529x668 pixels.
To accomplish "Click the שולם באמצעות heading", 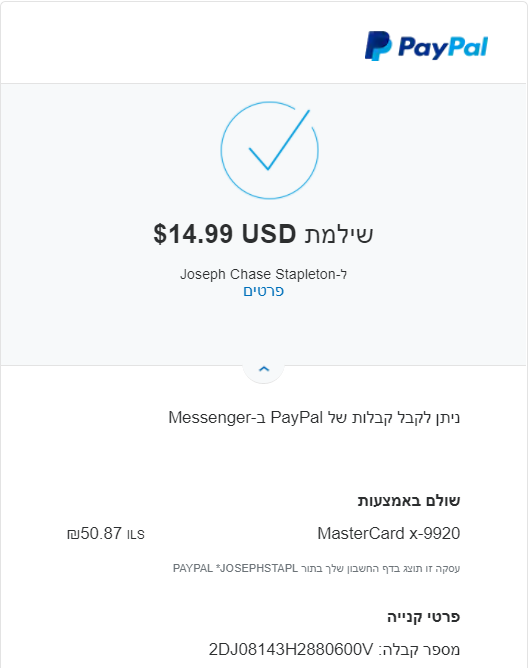I will [x=409, y=501].
